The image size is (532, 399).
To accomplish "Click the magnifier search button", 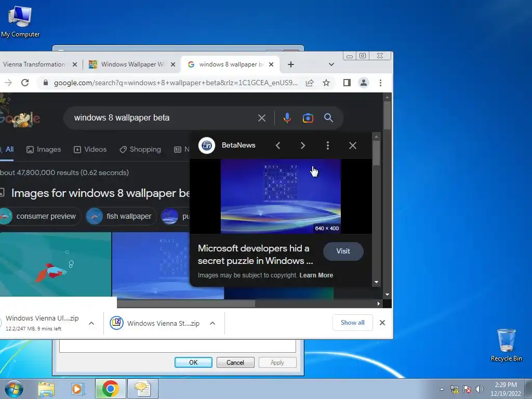I will (328, 118).
